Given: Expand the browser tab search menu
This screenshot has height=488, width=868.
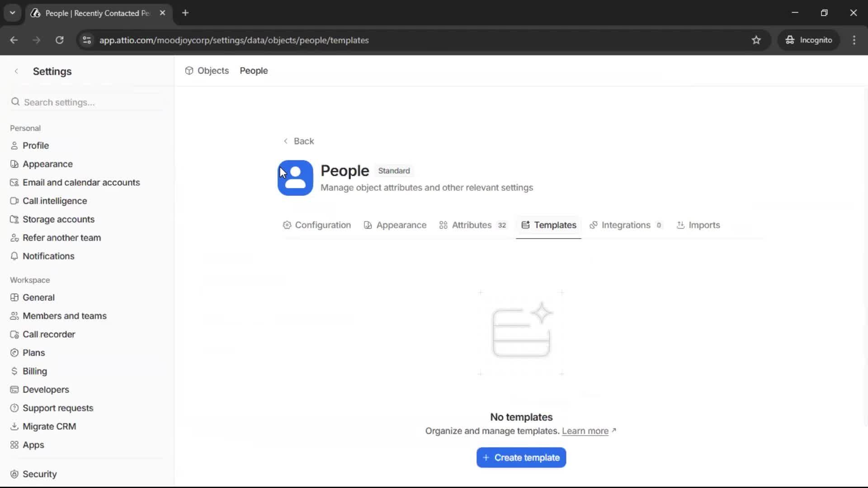Looking at the screenshot, I should point(12,13).
